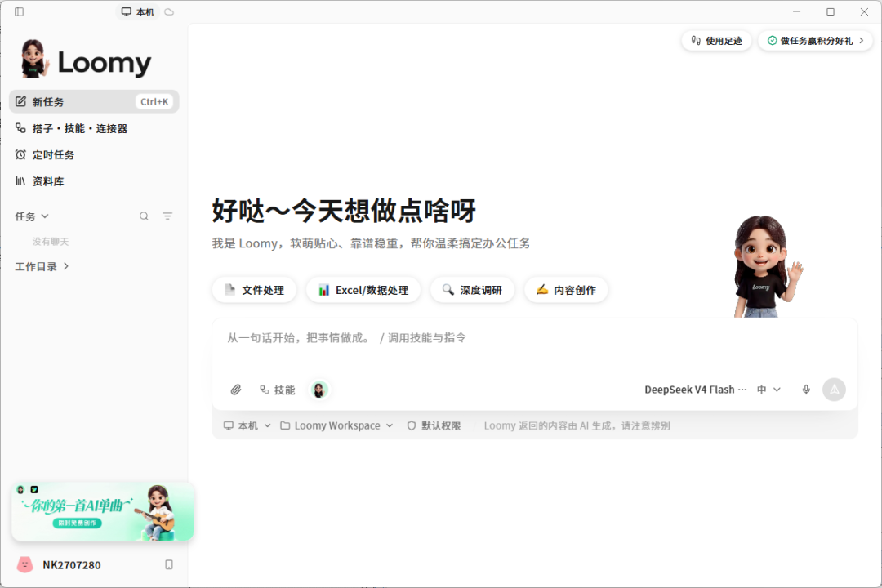Viewport: 882px width, 588px height.
Task: Click the books icon for 资料库
Action: (20, 180)
